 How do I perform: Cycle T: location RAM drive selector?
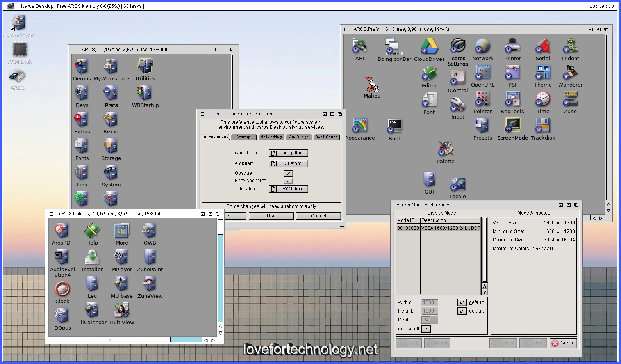tap(288, 189)
